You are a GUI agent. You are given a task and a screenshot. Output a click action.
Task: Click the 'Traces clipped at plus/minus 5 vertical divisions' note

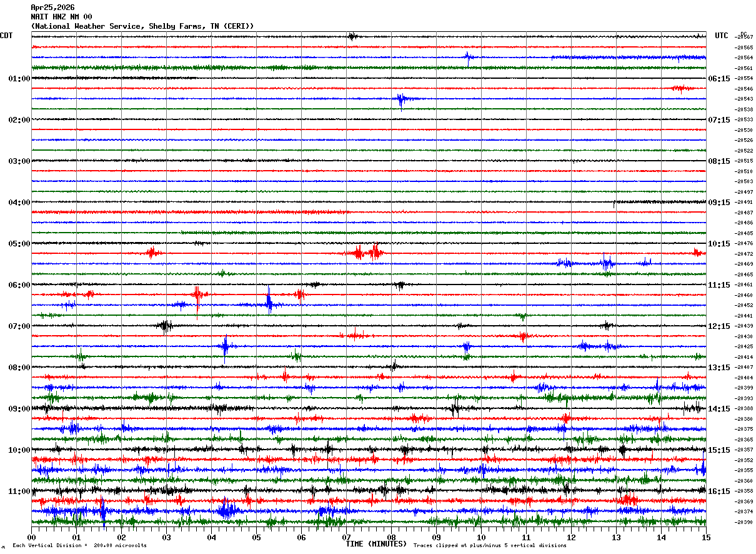[490, 546]
